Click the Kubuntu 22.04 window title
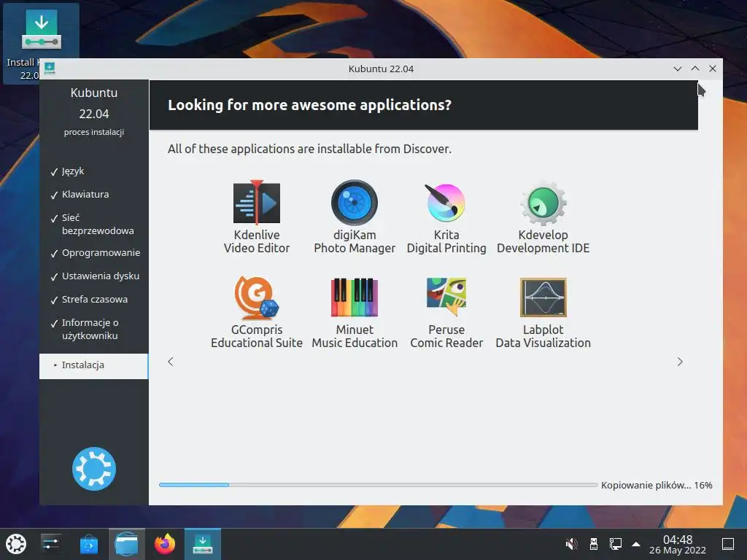The height and width of the screenshot is (560, 747). [x=381, y=69]
